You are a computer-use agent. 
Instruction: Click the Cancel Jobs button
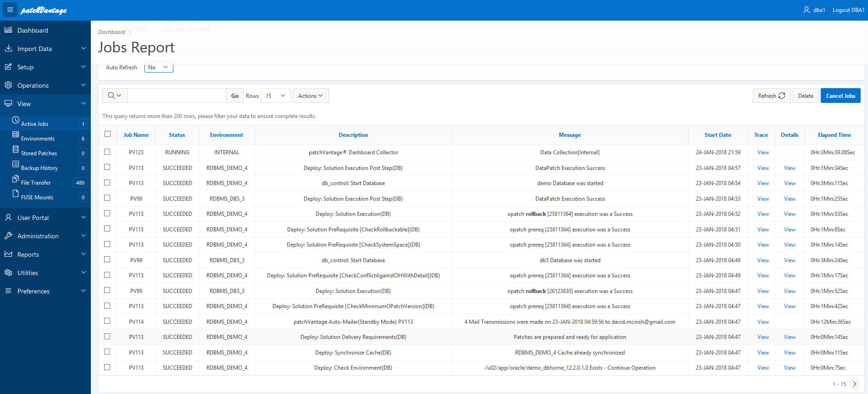coord(840,96)
